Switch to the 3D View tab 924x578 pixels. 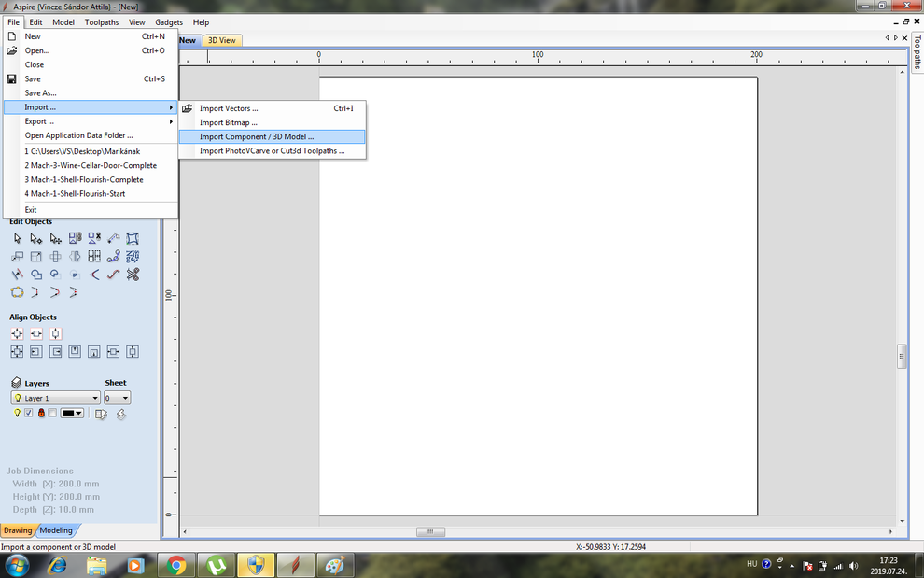[x=221, y=40]
